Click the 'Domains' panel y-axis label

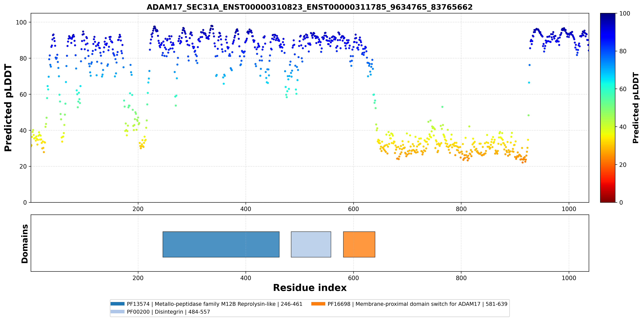click(x=24, y=244)
